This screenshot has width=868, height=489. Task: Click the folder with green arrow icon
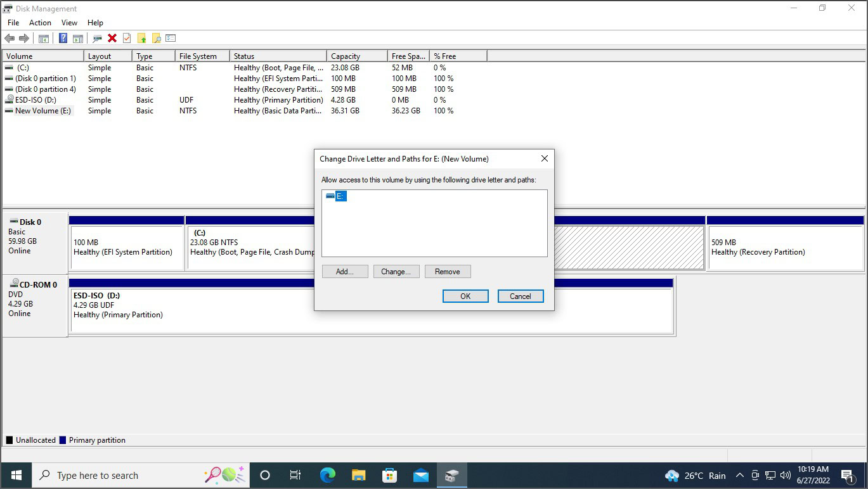tap(141, 38)
